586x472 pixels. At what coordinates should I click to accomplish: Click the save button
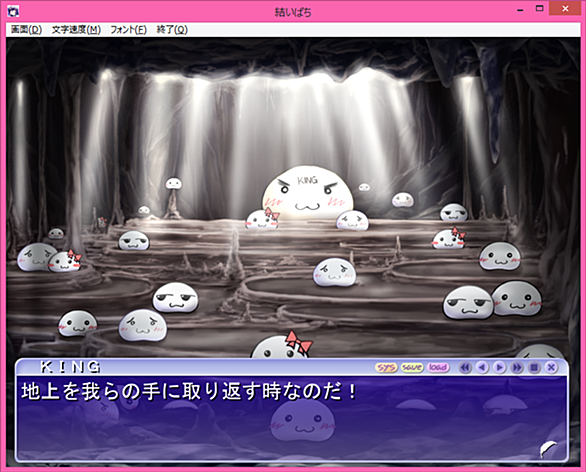[411, 368]
